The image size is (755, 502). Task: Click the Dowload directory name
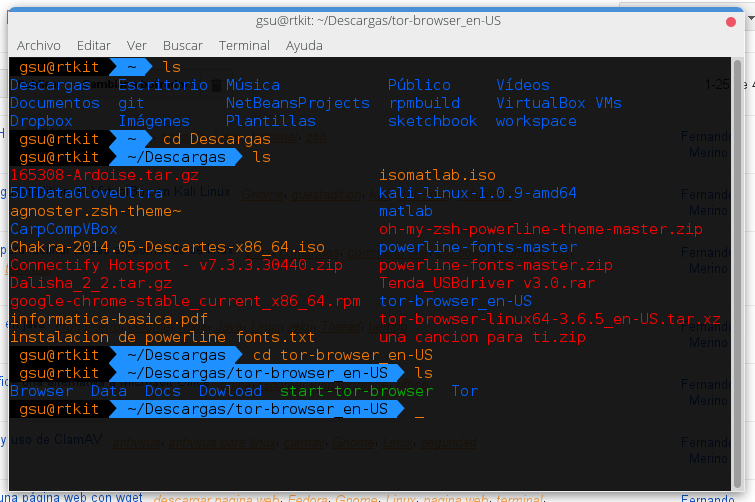point(230,391)
